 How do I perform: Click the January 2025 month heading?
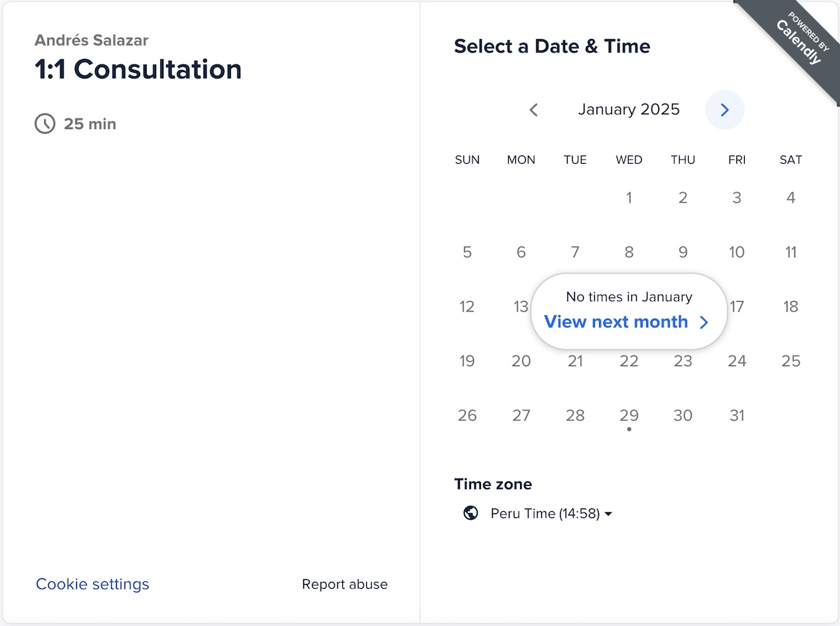coord(629,109)
